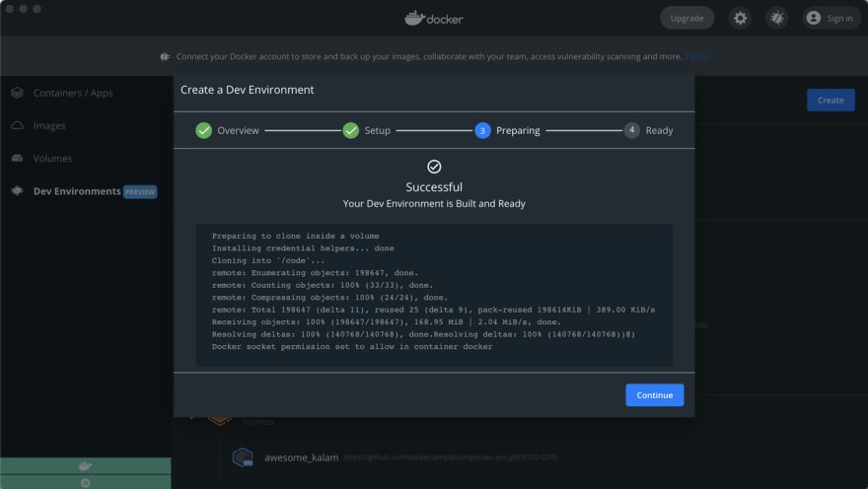Click the account avatar icon next to Sign in
868x489 pixels.
(x=813, y=19)
